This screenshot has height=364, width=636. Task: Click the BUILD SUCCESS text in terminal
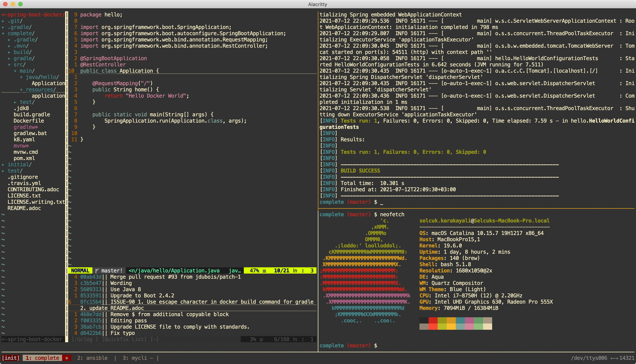(x=360, y=171)
